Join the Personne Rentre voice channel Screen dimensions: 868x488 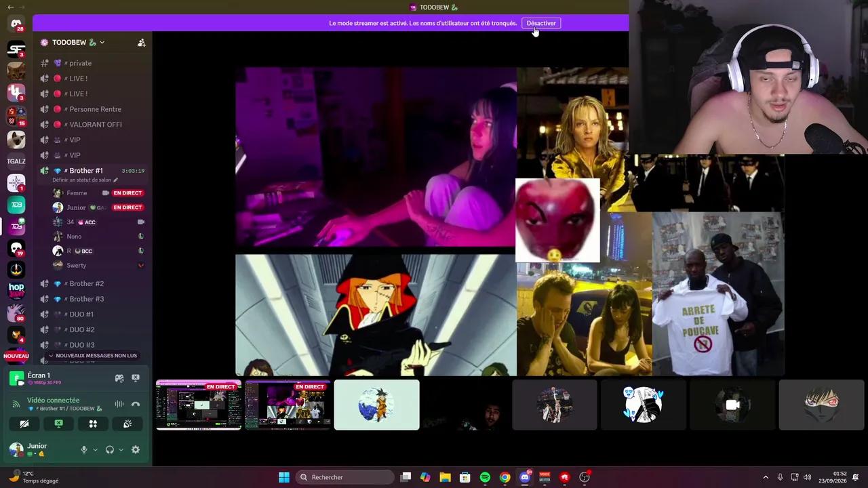[x=92, y=109]
